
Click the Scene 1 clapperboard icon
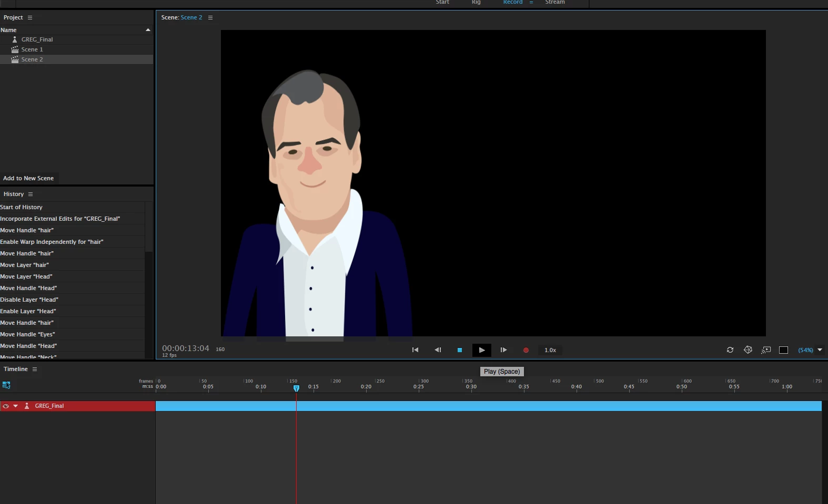coord(15,49)
